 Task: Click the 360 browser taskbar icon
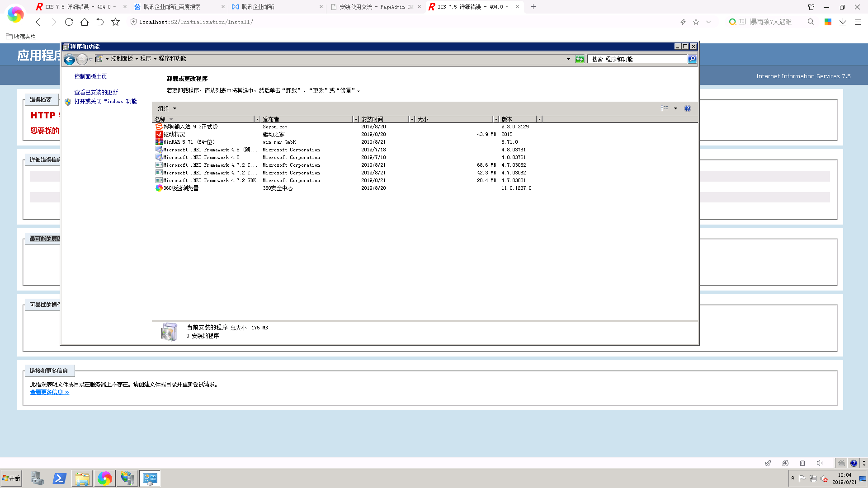click(x=104, y=478)
